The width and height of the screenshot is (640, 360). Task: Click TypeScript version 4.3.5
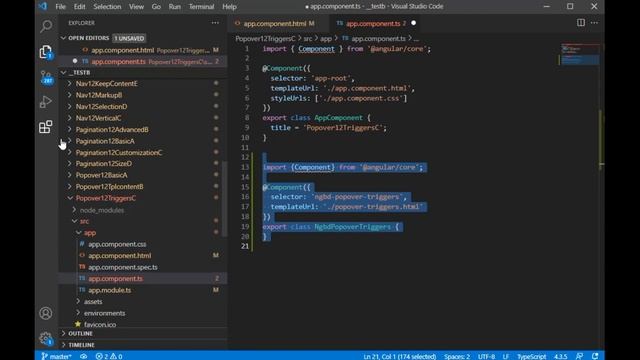(560, 356)
